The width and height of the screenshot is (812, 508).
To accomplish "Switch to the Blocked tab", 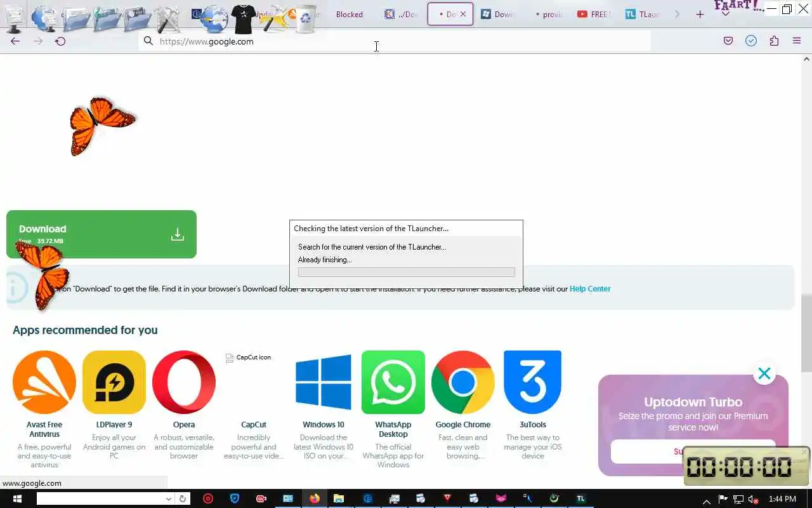I will click(x=350, y=15).
